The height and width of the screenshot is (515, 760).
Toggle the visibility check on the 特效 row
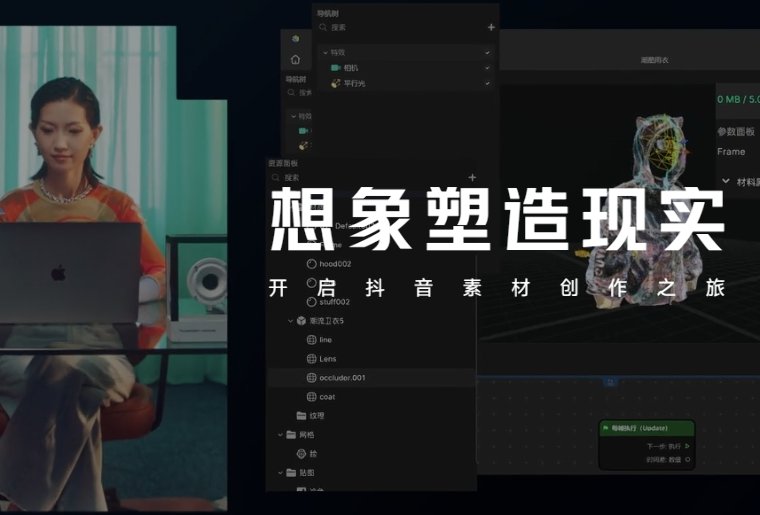coord(487,52)
